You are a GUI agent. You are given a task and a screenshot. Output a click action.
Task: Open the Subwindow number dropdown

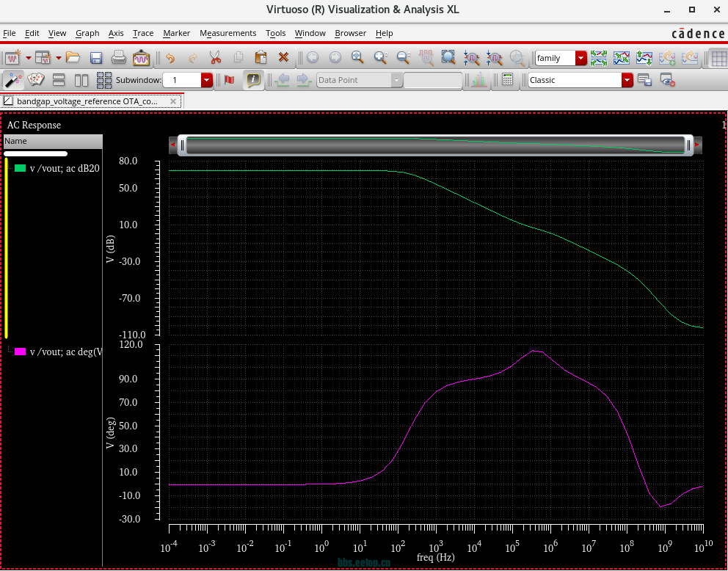tap(207, 80)
